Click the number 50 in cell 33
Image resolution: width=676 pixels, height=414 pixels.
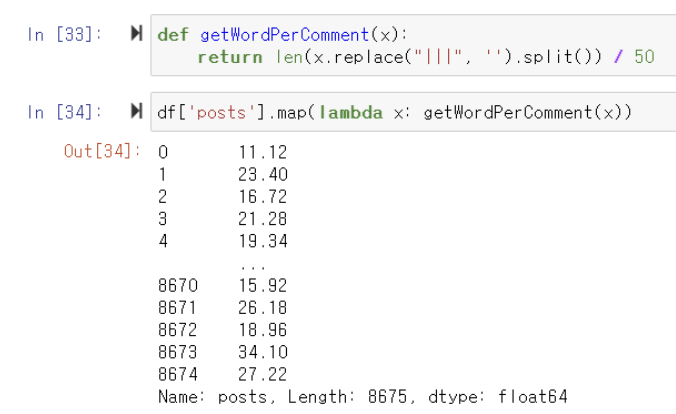645,57
